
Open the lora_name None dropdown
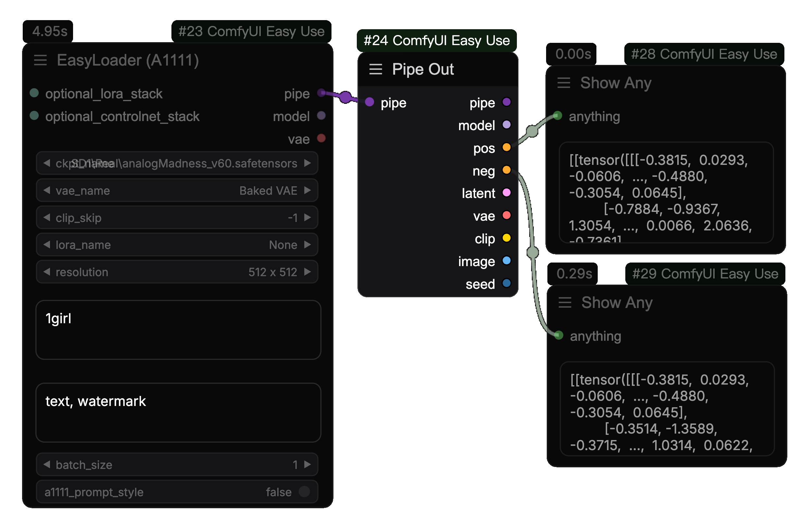pyautogui.click(x=177, y=245)
